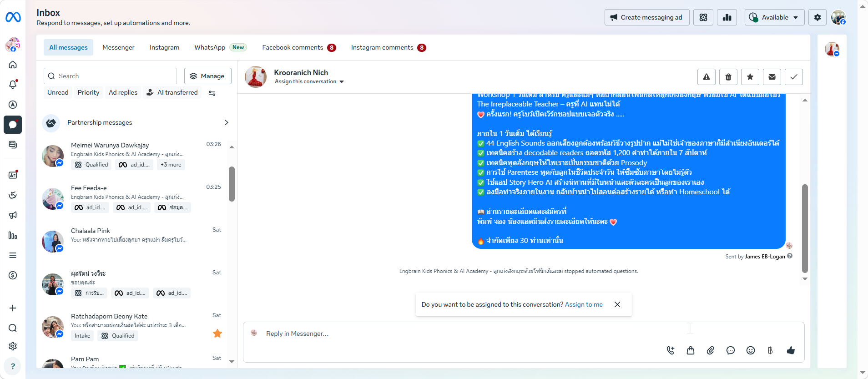Expand Partnership messages row
Image resolution: width=868 pixels, height=379 pixels.
(x=136, y=123)
